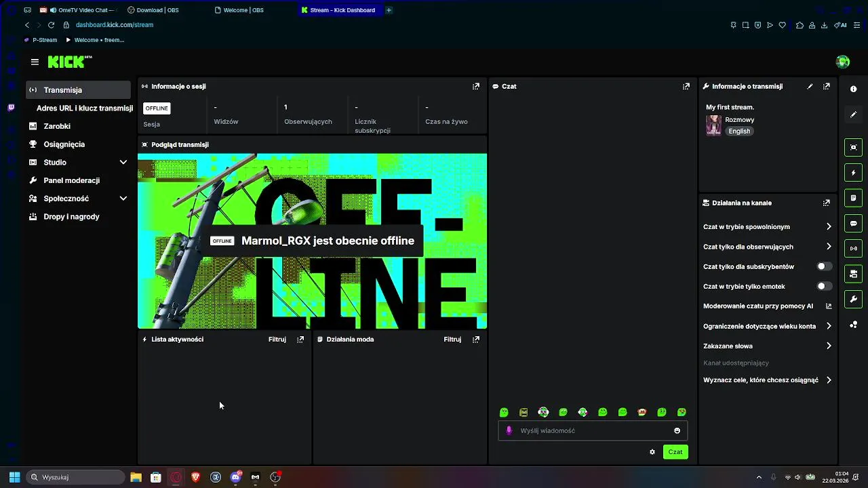
Task: Open P-Stream bookmark
Action: tap(41, 40)
